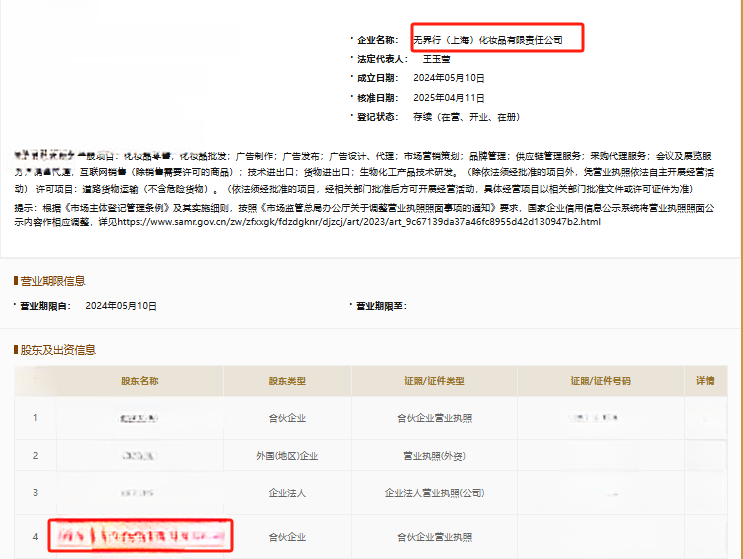Click the registration status 存续（在营、开业、在册）

467,117
